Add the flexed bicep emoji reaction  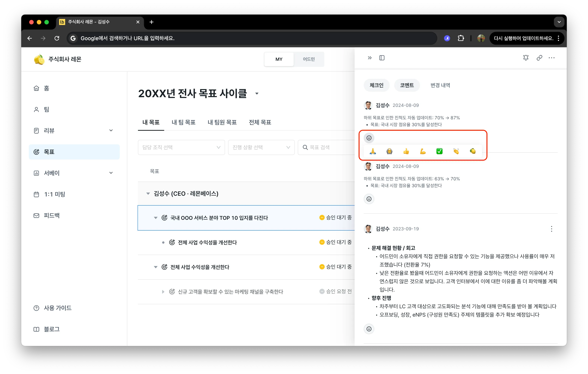423,151
